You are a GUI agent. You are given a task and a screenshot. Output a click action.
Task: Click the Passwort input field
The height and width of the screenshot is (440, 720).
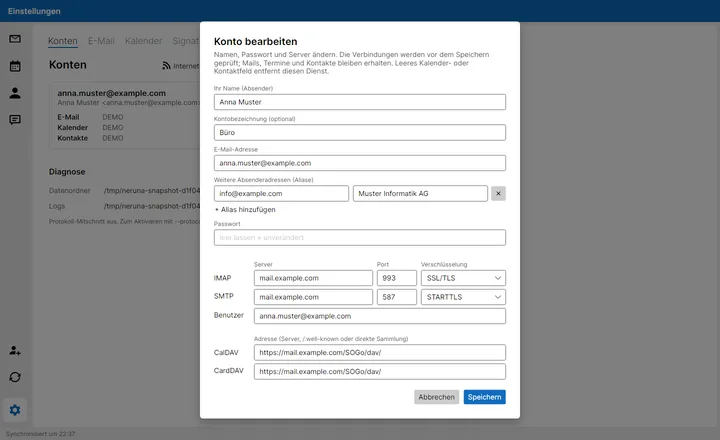click(360, 238)
